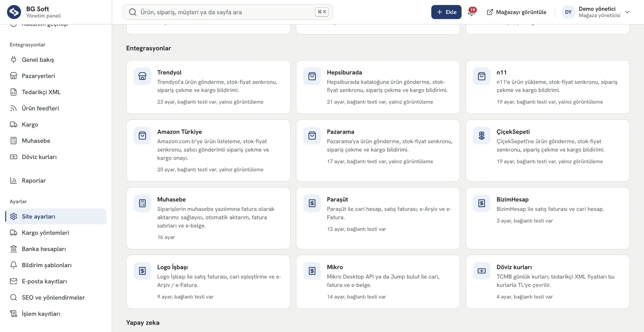This screenshot has width=644, height=332.
Task: Open Genel bakış in the sidebar
Action: 56,60
